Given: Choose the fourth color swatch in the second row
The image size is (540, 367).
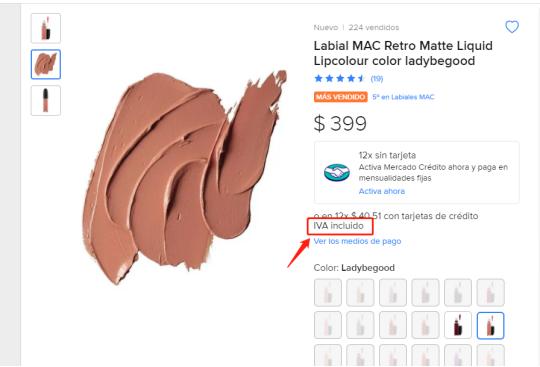Looking at the screenshot, I should (425, 325).
